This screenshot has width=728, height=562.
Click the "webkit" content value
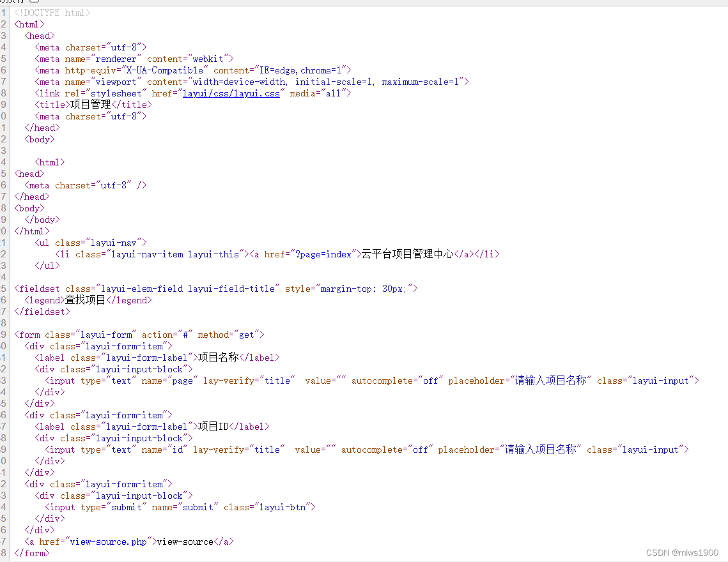[208, 59]
